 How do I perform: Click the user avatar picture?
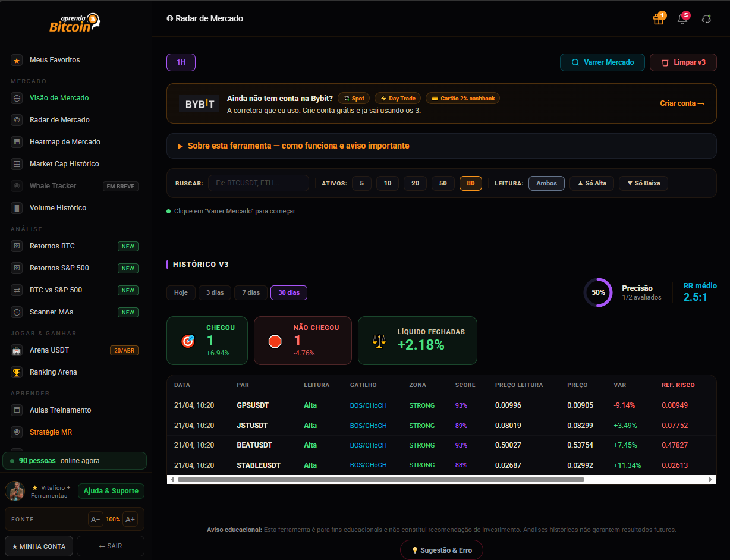pyautogui.click(x=15, y=491)
